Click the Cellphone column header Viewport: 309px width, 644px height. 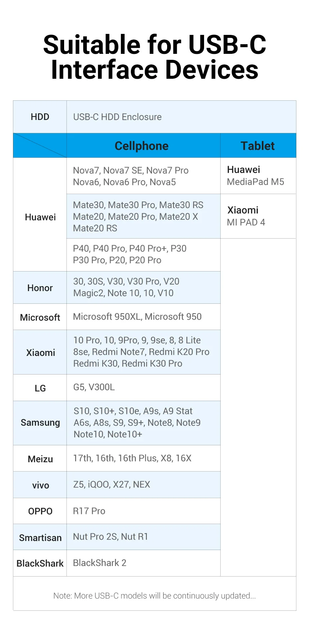coord(142,146)
